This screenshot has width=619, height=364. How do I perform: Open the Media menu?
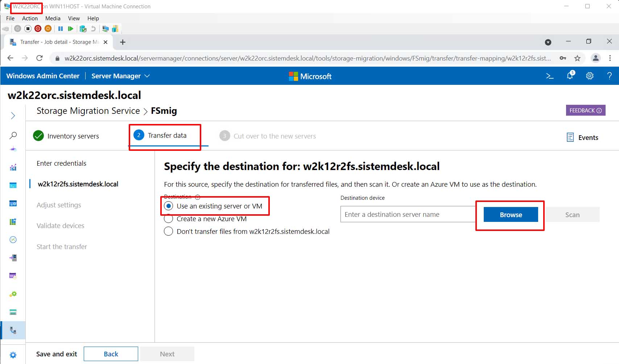point(53,18)
